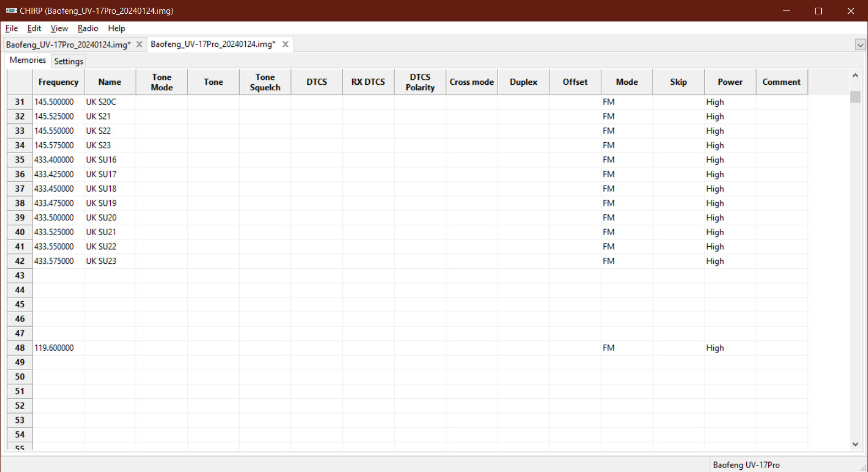Click the vertical scrollbar thumb
Image resolution: width=868 pixels, height=472 pixels.
click(x=855, y=97)
